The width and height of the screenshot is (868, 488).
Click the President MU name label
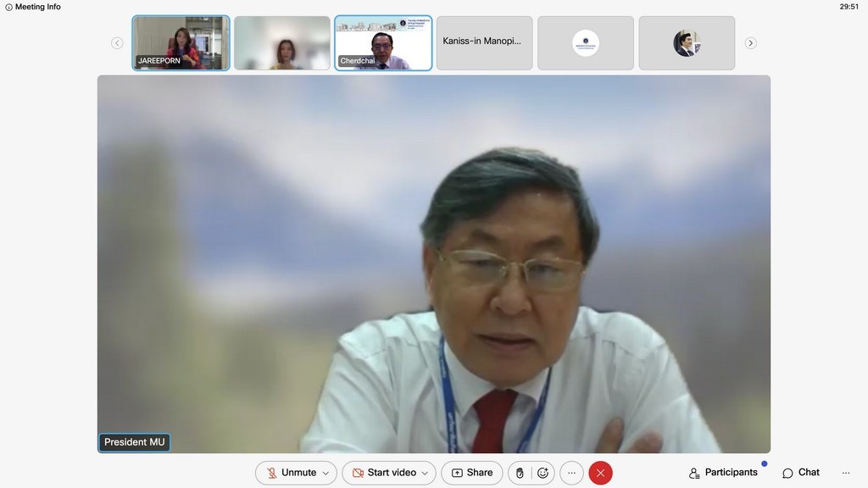coord(134,442)
